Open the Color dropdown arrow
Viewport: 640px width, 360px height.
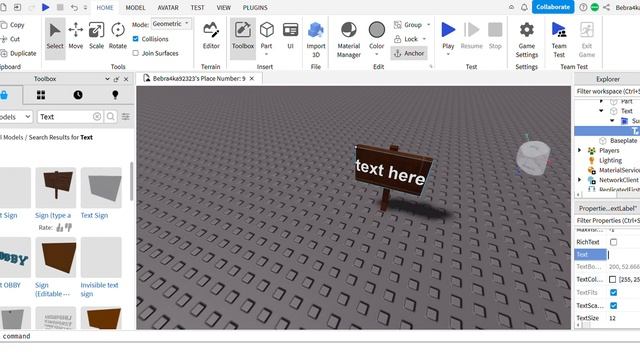[376, 54]
